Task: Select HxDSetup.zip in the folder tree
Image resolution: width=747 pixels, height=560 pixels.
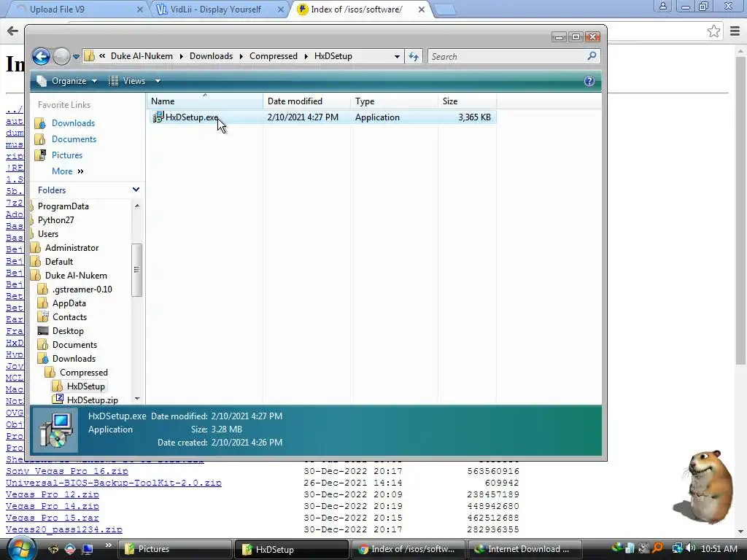Action: 93,400
